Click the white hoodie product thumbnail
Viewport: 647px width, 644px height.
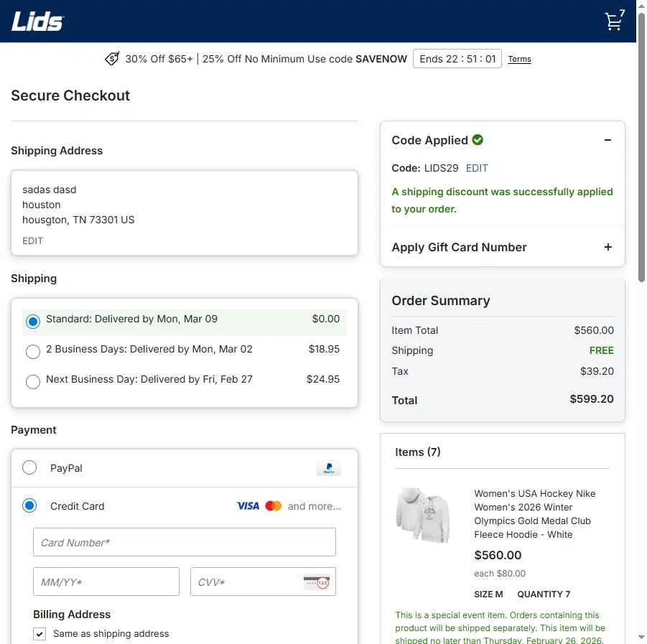[x=424, y=515]
